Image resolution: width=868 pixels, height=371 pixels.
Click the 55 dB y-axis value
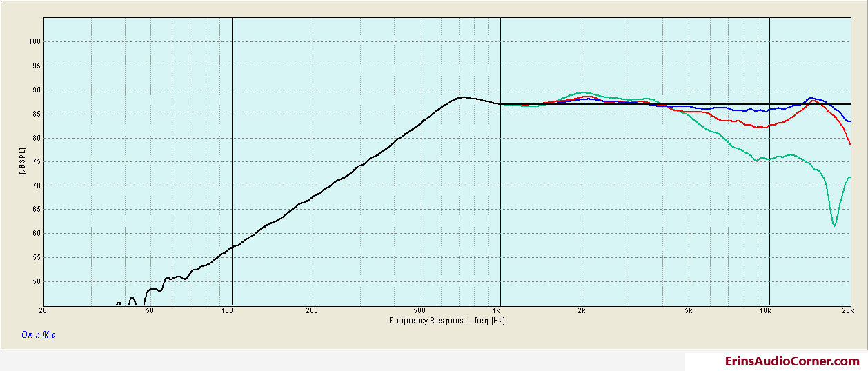coord(38,258)
